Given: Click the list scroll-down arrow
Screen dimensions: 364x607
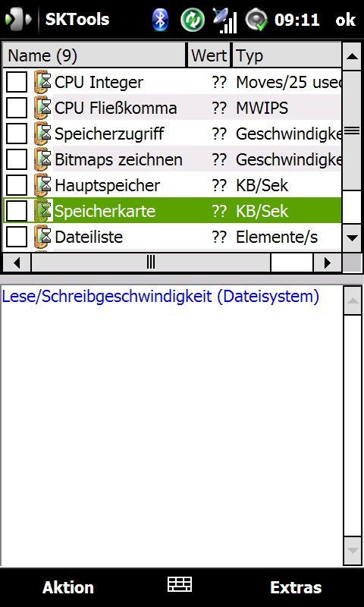Looking at the screenshot, I should [x=352, y=237].
